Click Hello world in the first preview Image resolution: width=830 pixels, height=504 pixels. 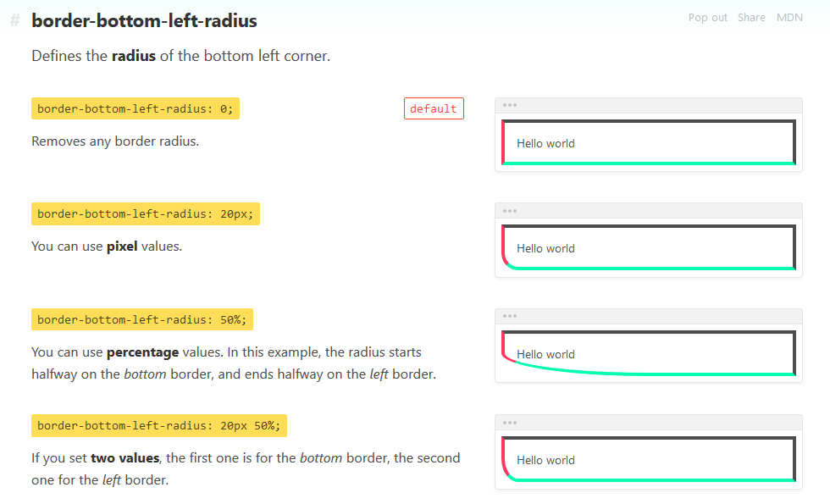click(545, 143)
